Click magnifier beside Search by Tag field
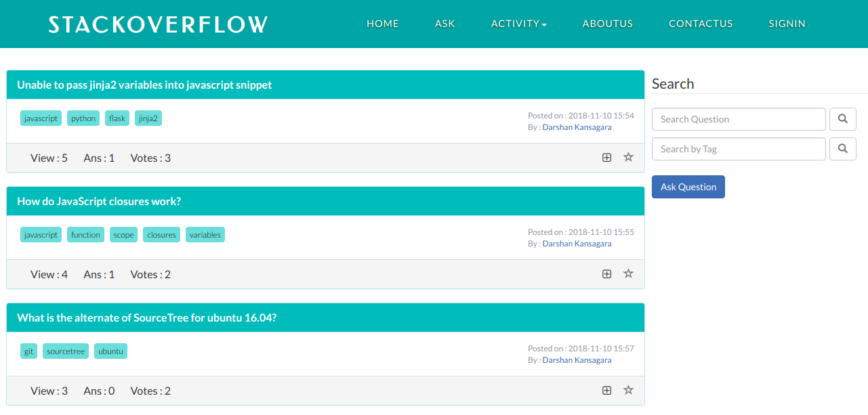This screenshot has height=415, width=868. (x=843, y=149)
